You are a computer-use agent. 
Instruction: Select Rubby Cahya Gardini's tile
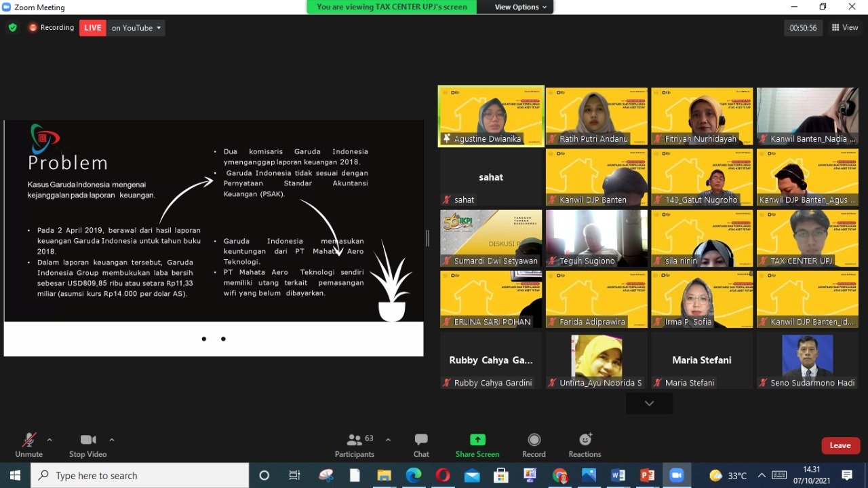click(491, 360)
